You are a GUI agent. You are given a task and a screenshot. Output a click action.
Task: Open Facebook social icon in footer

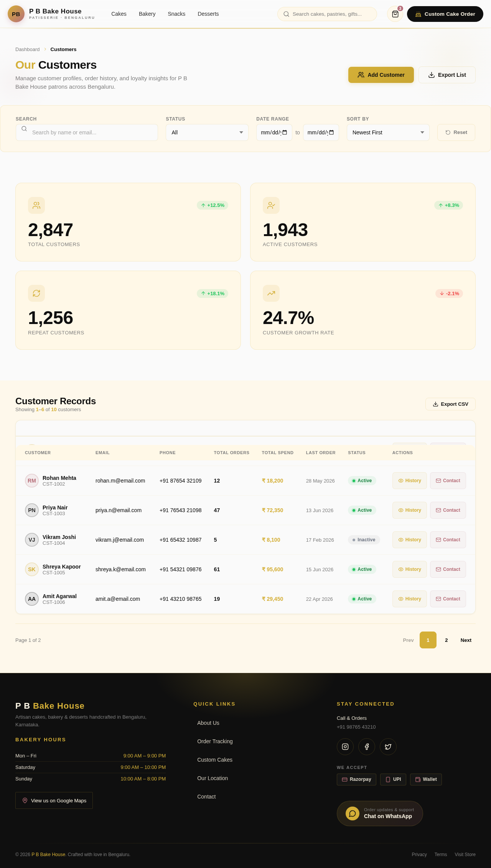[367, 747]
